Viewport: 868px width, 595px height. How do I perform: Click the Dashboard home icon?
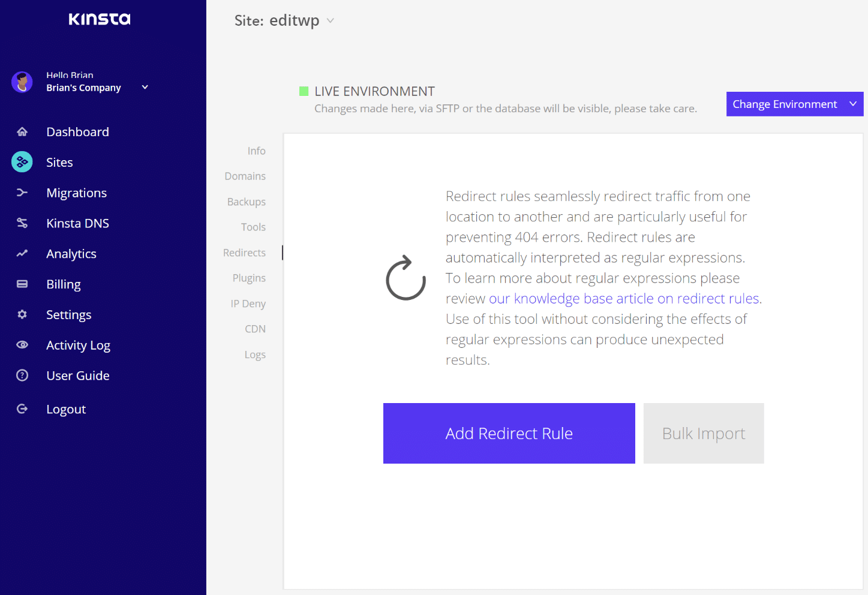pos(22,132)
